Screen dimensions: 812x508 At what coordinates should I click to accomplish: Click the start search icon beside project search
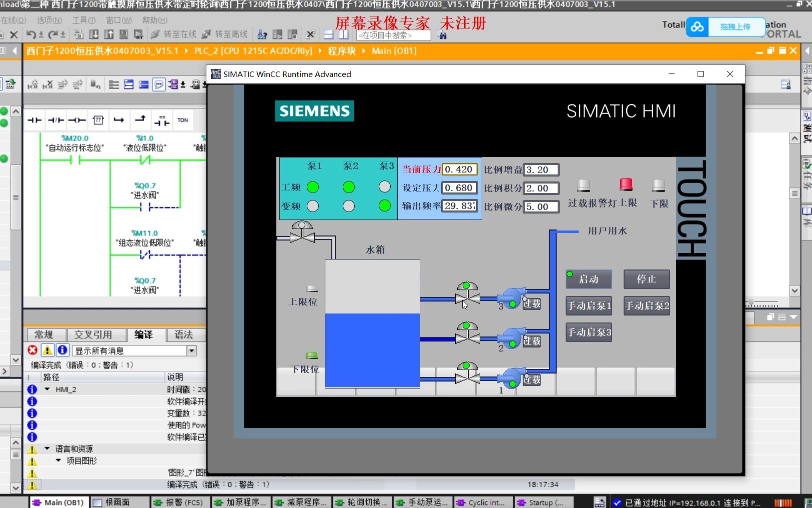[x=442, y=35]
